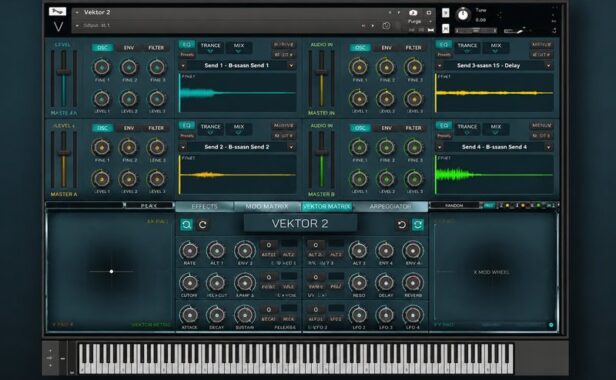Click the undo arrow icon right of VEKTOR 2

coord(401,225)
